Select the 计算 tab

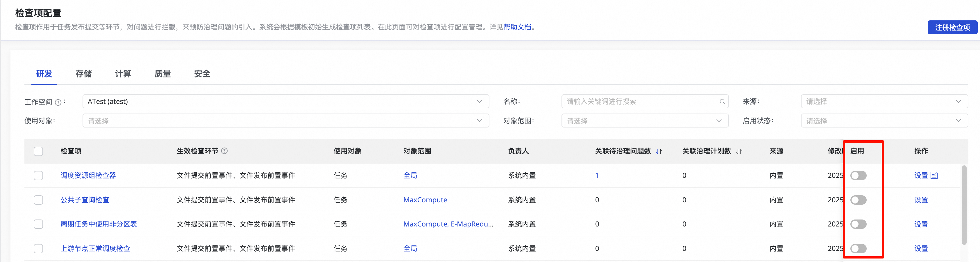tap(123, 74)
